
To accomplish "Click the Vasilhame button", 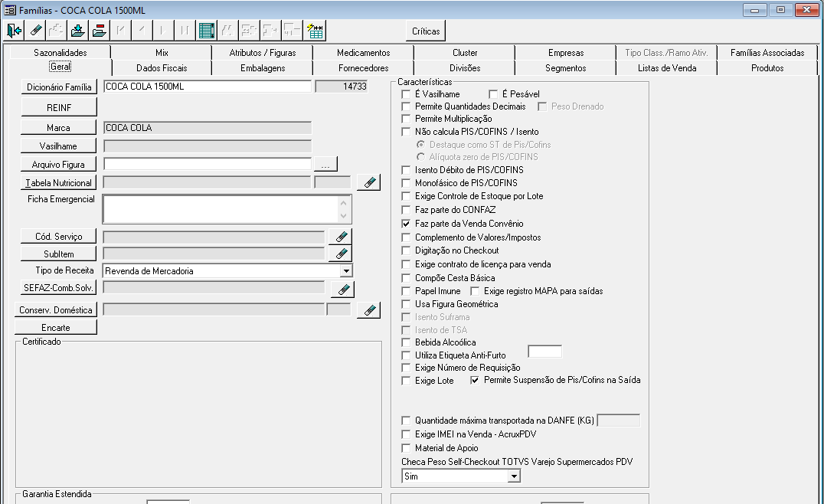I will click(x=58, y=146).
